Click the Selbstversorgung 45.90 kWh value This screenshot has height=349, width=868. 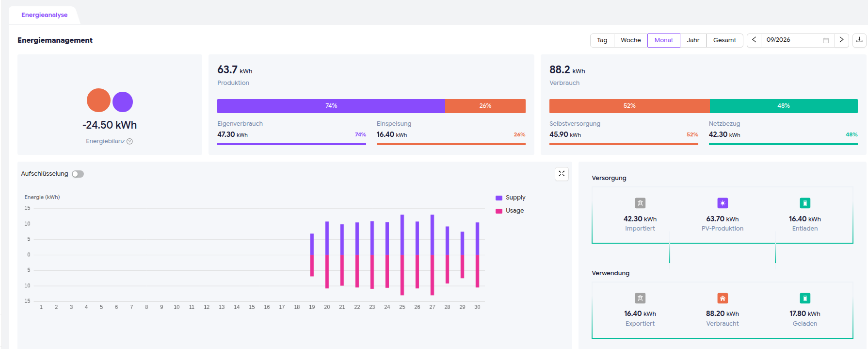coord(565,134)
